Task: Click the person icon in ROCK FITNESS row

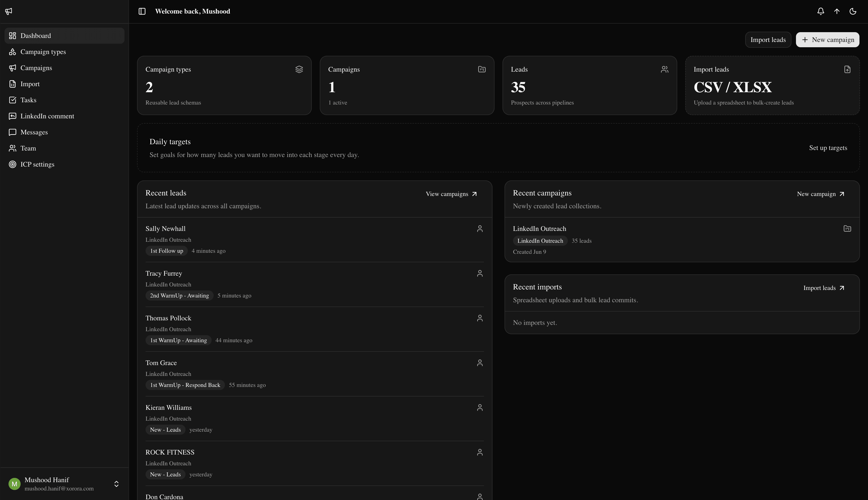Action: click(x=480, y=452)
